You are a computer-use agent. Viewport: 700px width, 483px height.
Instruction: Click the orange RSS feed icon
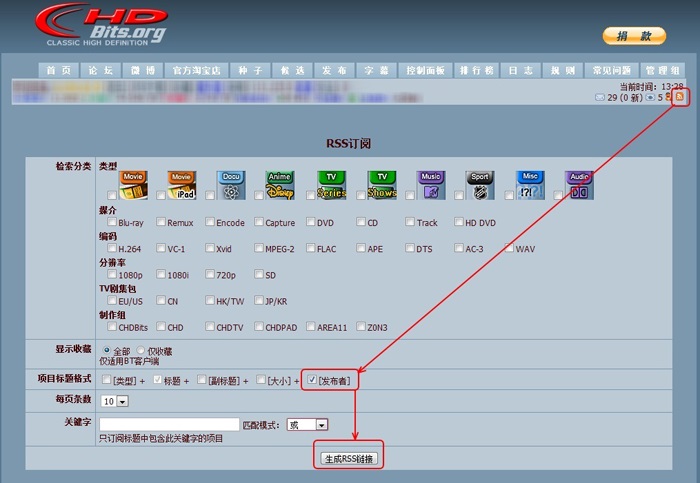tap(679, 97)
